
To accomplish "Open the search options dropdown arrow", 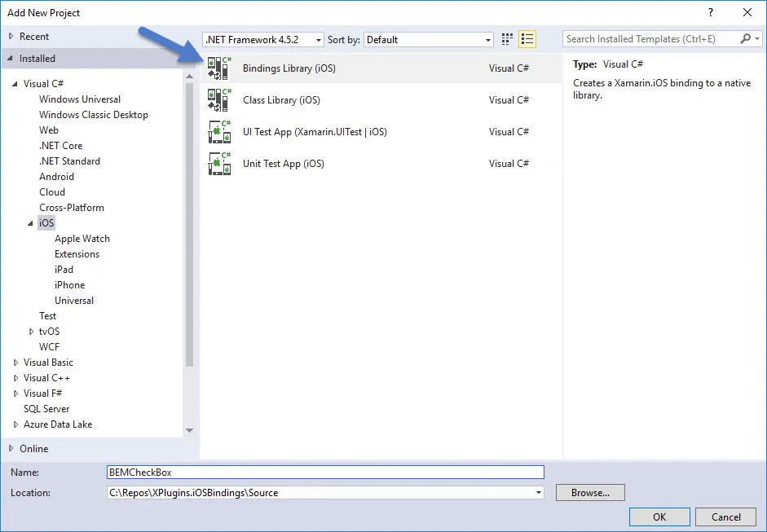I will (757, 38).
